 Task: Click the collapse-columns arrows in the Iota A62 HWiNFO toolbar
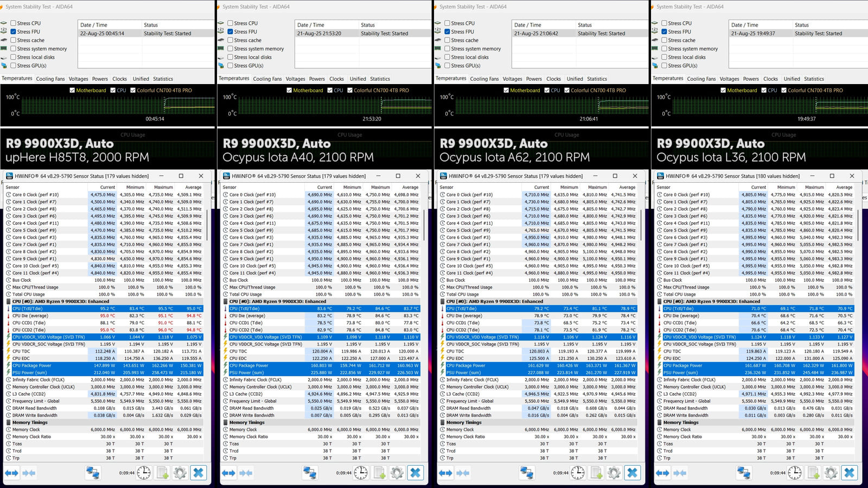[463, 473]
